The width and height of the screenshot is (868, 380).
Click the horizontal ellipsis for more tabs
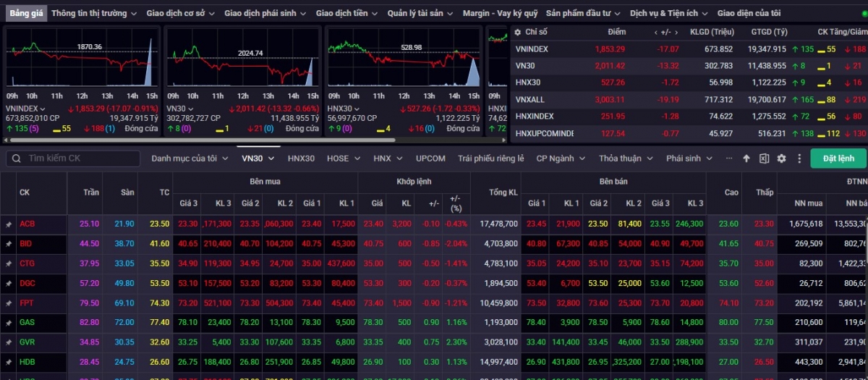728,158
